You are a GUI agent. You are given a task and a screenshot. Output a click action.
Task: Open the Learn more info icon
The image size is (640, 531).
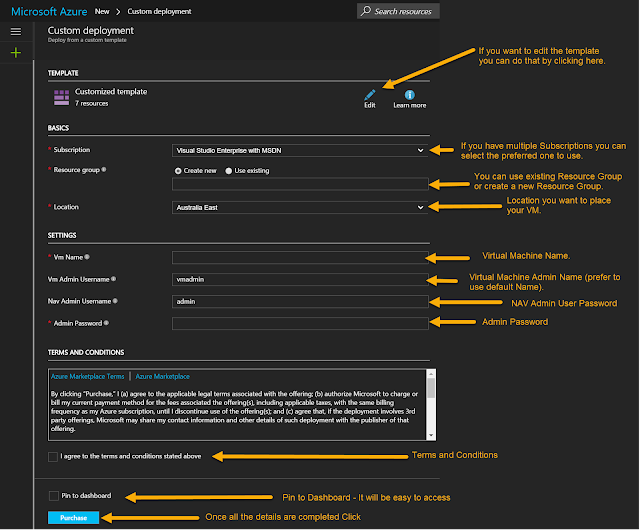pyautogui.click(x=409, y=93)
